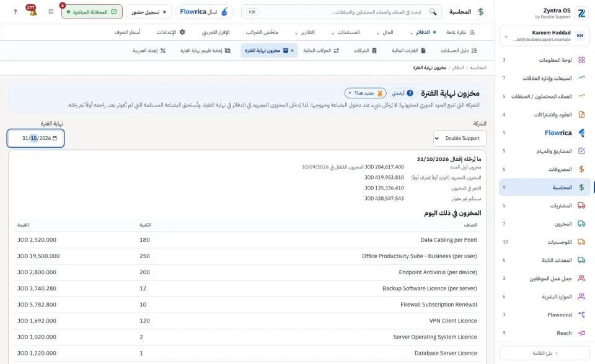Click Endpoint Antivirus (per device) item name

pos(438,272)
